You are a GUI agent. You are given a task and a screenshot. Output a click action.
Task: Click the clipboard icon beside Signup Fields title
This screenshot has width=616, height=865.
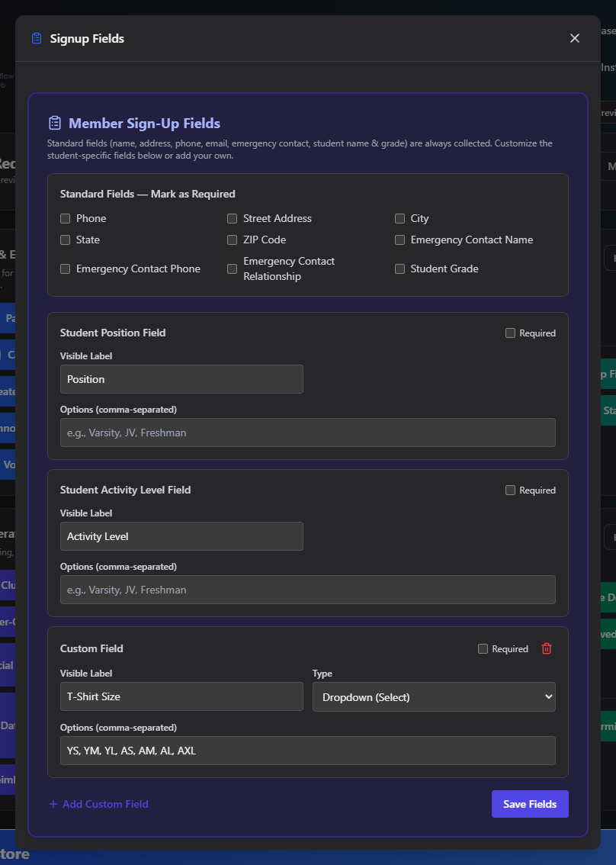tap(37, 39)
